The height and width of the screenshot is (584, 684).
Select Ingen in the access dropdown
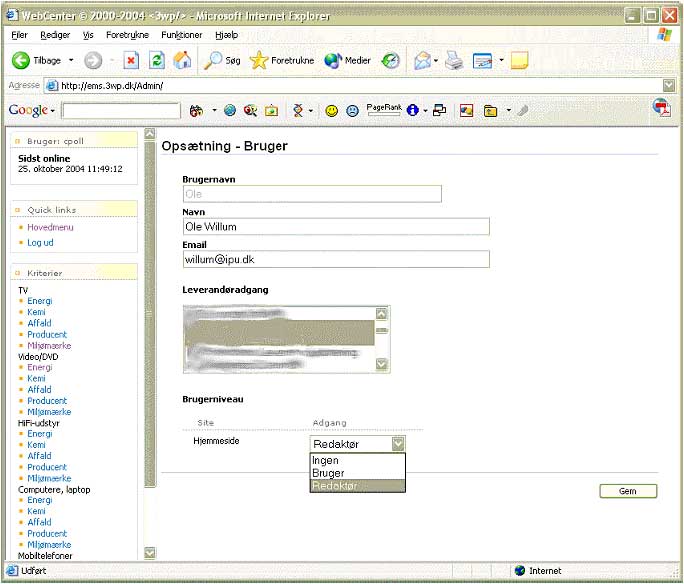coord(358,460)
